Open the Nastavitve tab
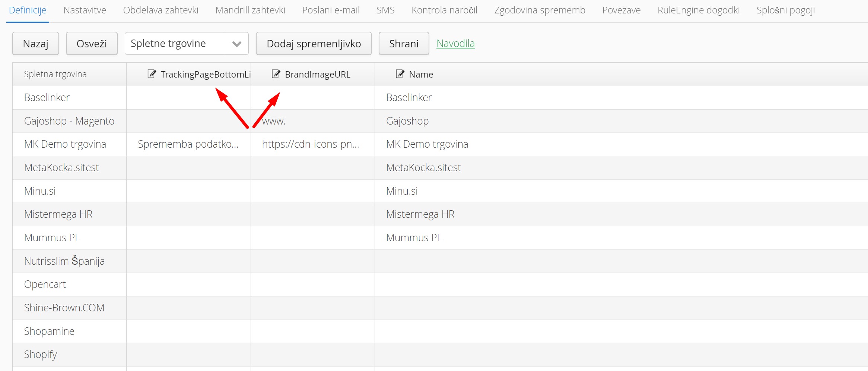 pyautogui.click(x=85, y=10)
